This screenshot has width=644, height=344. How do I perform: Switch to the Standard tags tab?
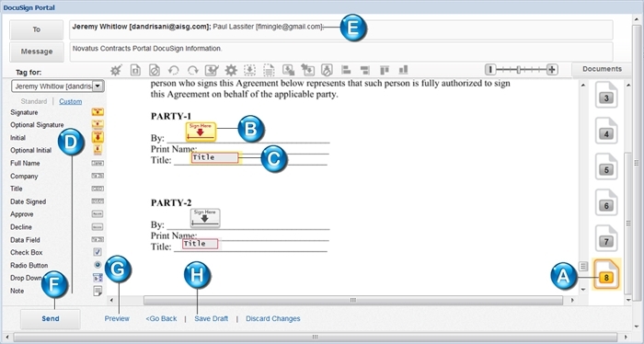coord(34,101)
